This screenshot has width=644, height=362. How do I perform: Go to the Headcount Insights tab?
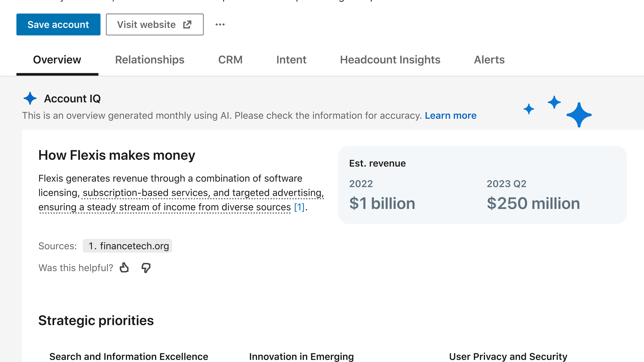[x=390, y=60]
